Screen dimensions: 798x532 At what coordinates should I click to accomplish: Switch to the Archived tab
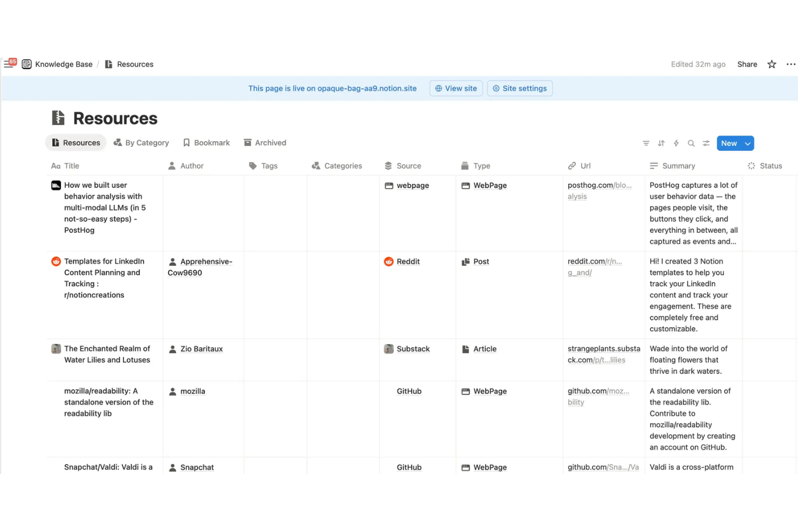coord(265,143)
